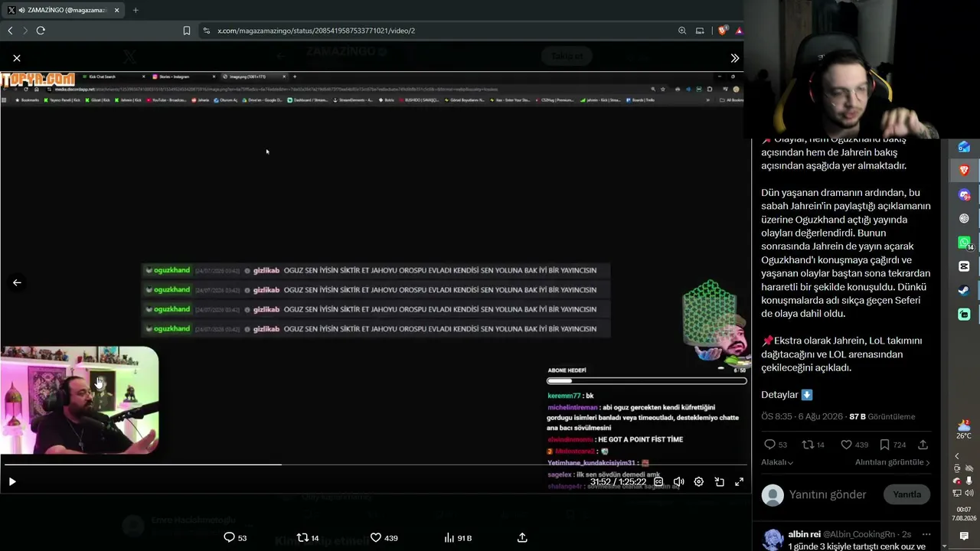Mute the video volume
The height and width of the screenshot is (551, 980).
coord(678,481)
